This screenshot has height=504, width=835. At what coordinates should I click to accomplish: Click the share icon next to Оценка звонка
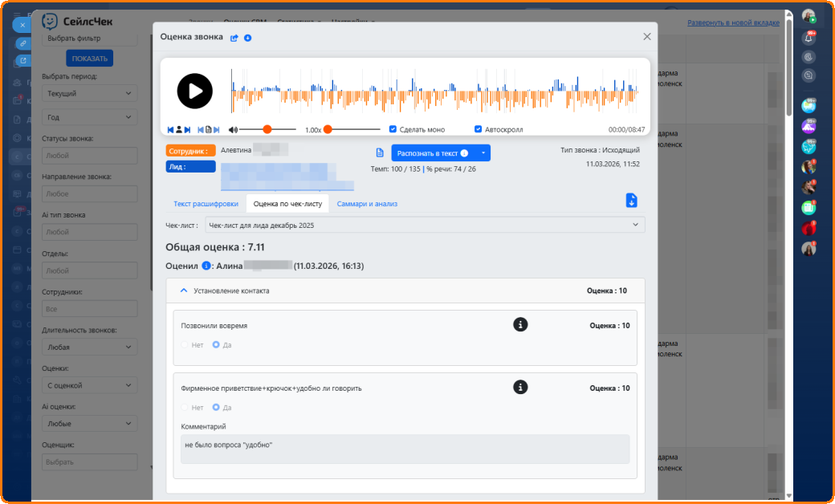234,37
